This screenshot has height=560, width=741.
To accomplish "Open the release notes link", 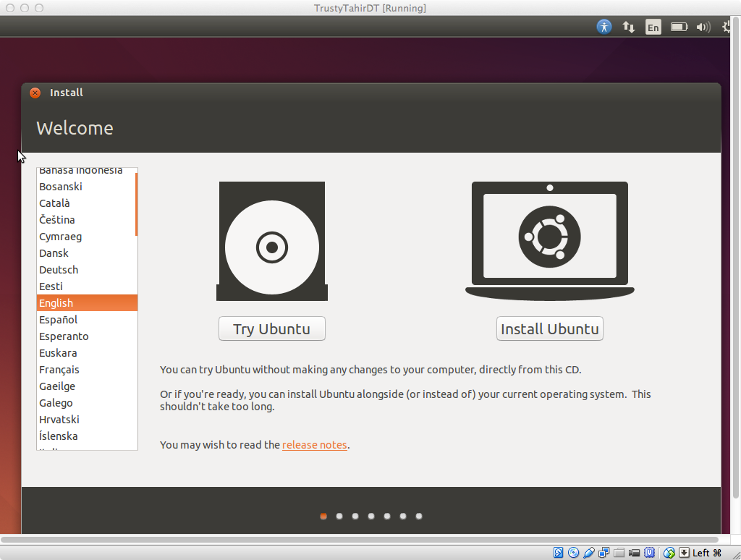I will coord(314,445).
